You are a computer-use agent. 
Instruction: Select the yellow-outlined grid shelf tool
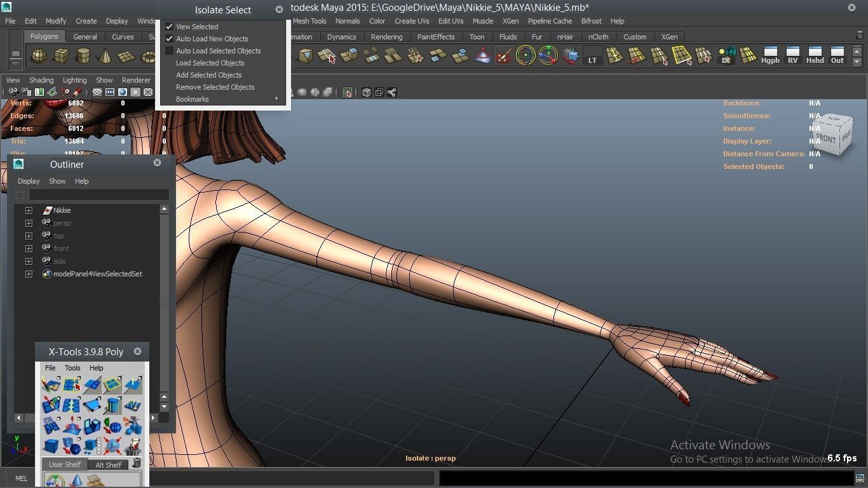pos(682,56)
